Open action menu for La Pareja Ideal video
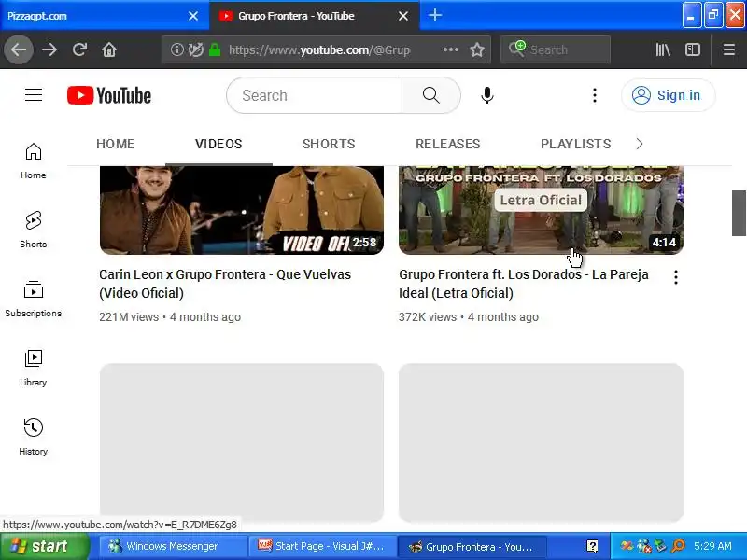 pyautogui.click(x=675, y=277)
